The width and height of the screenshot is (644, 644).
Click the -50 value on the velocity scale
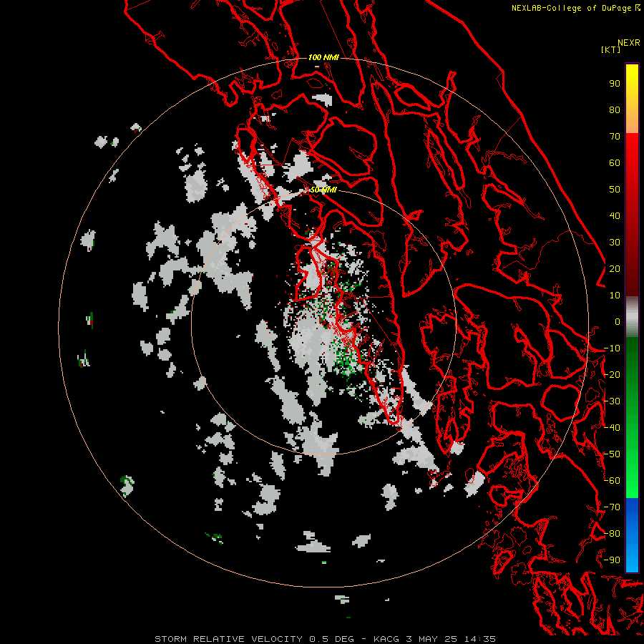[612, 454]
